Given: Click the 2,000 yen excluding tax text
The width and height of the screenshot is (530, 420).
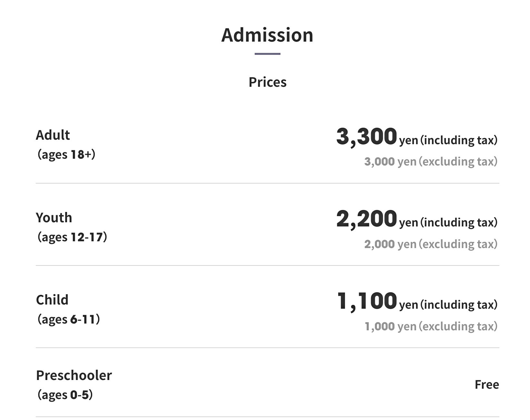Looking at the screenshot, I should pyautogui.click(x=431, y=244).
